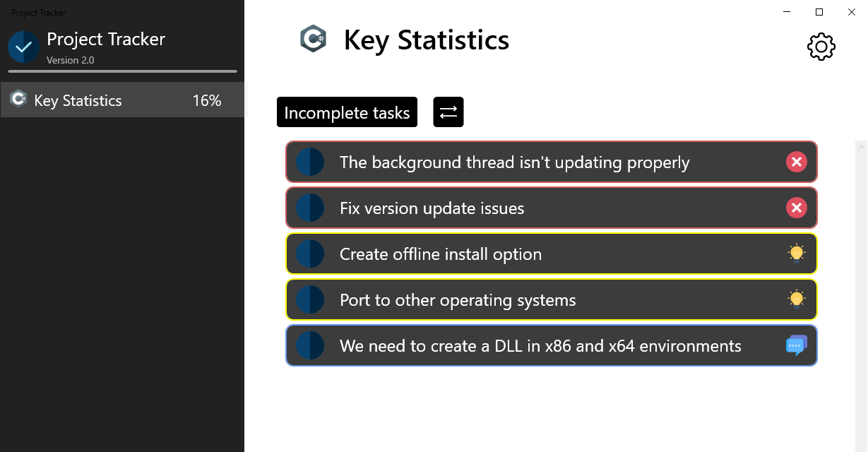
Task: Toggle status circle of offline install task
Action: (x=310, y=254)
